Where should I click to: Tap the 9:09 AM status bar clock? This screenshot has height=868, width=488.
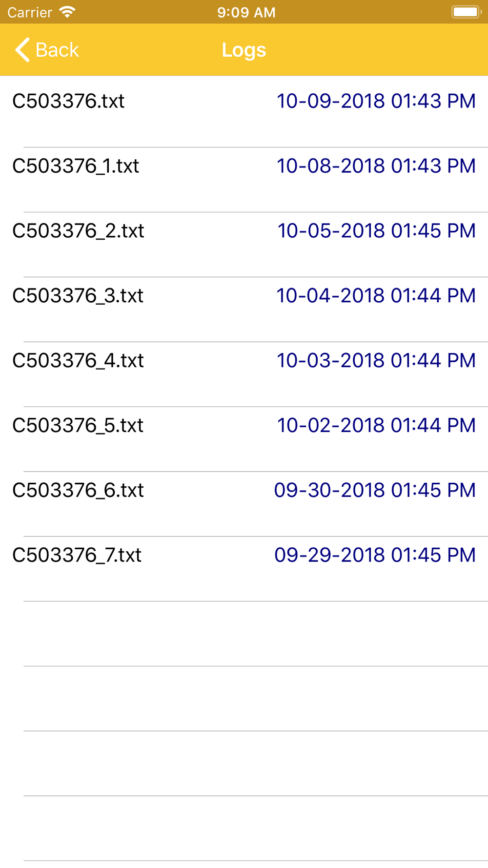246,12
